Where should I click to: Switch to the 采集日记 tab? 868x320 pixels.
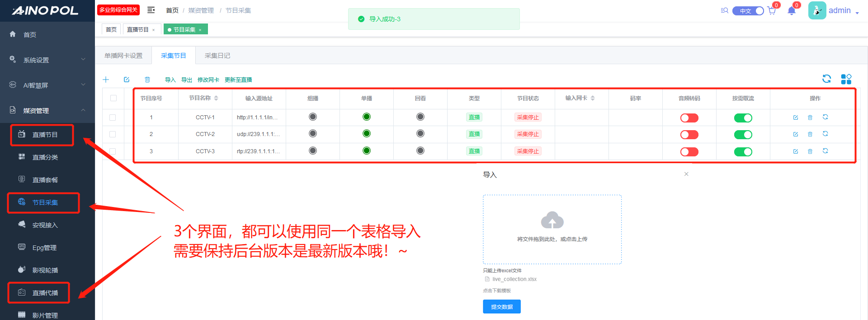coord(217,56)
